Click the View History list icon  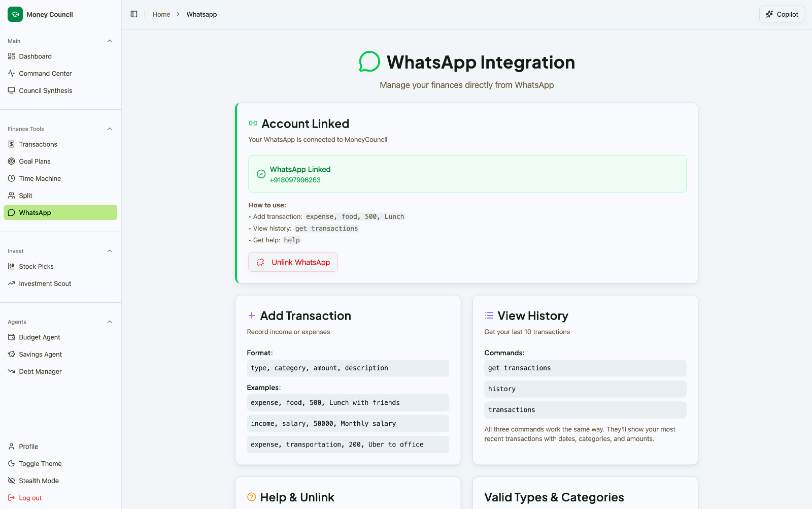point(489,315)
